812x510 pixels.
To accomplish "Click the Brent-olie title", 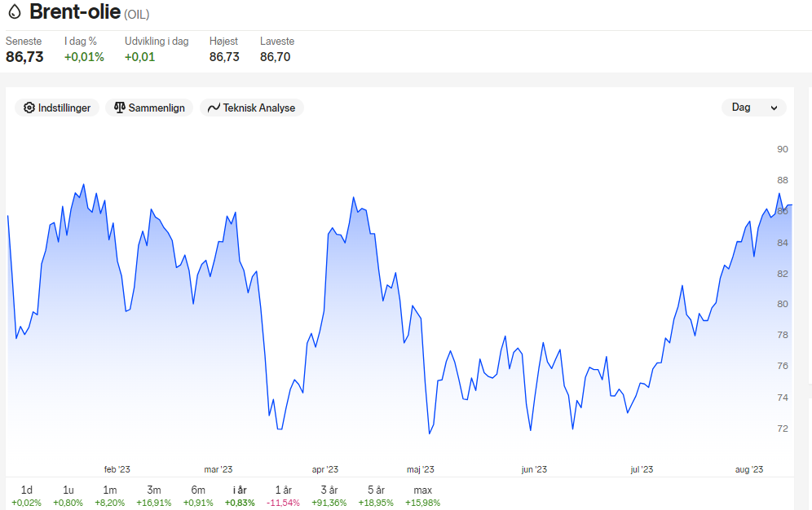I will coord(75,11).
